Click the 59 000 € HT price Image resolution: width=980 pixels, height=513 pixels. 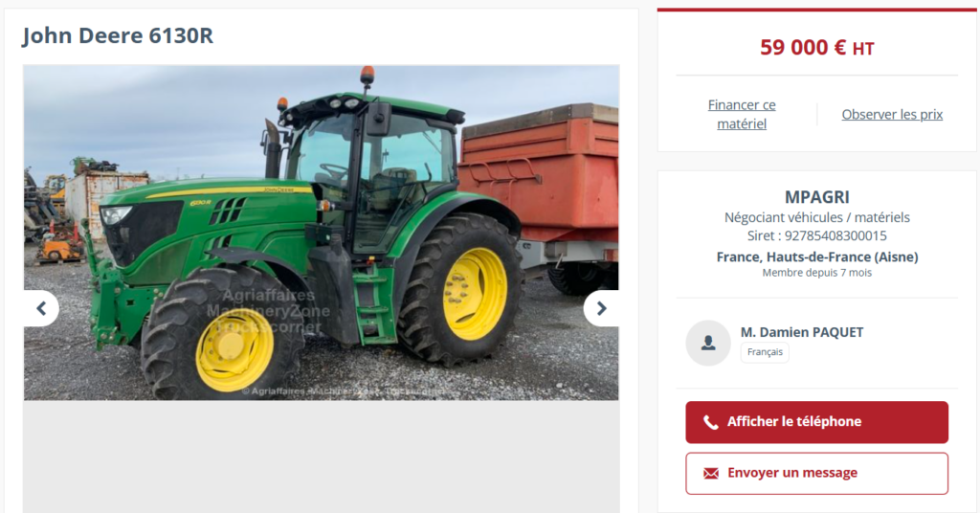(x=817, y=48)
